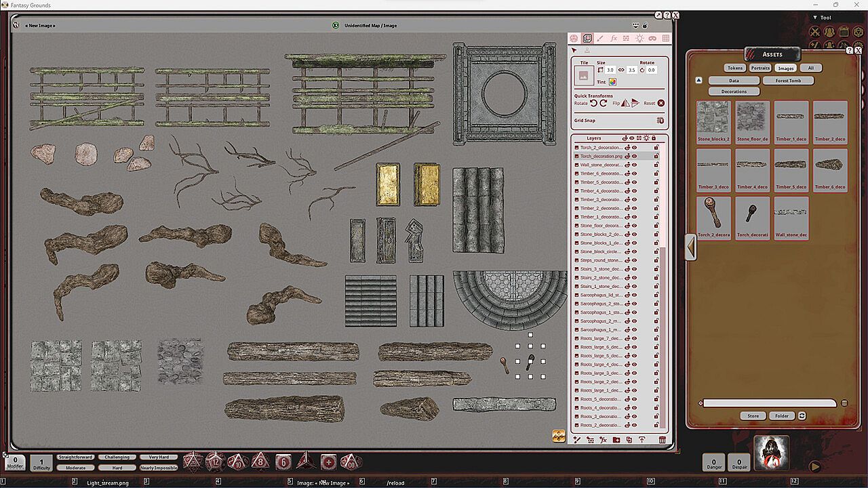
Task: Hide the Torch_decoration.png layer
Action: pos(635,156)
